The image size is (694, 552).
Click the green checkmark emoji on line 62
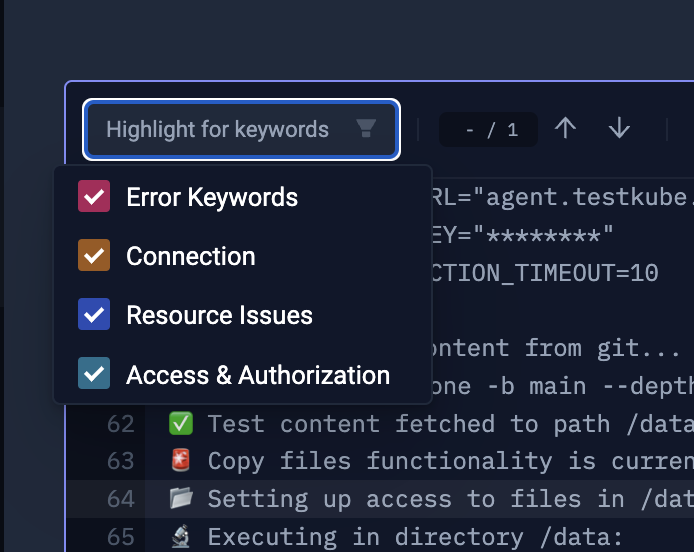point(181,424)
